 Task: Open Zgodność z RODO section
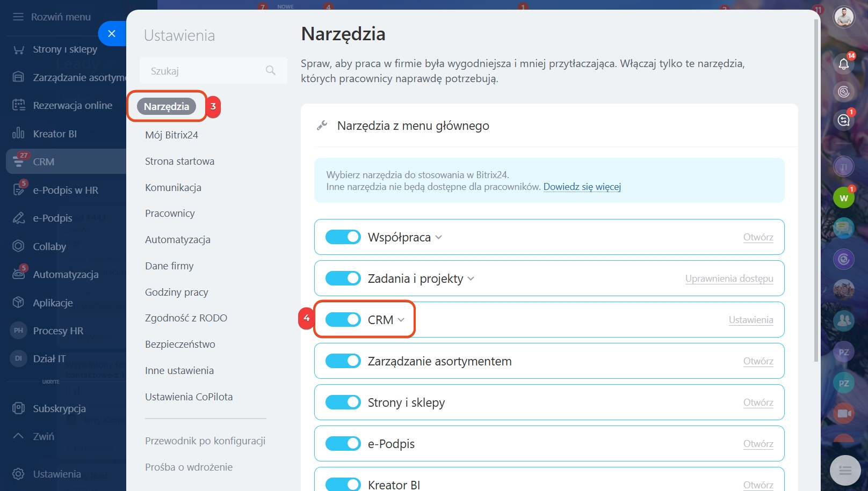click(186, 318)
